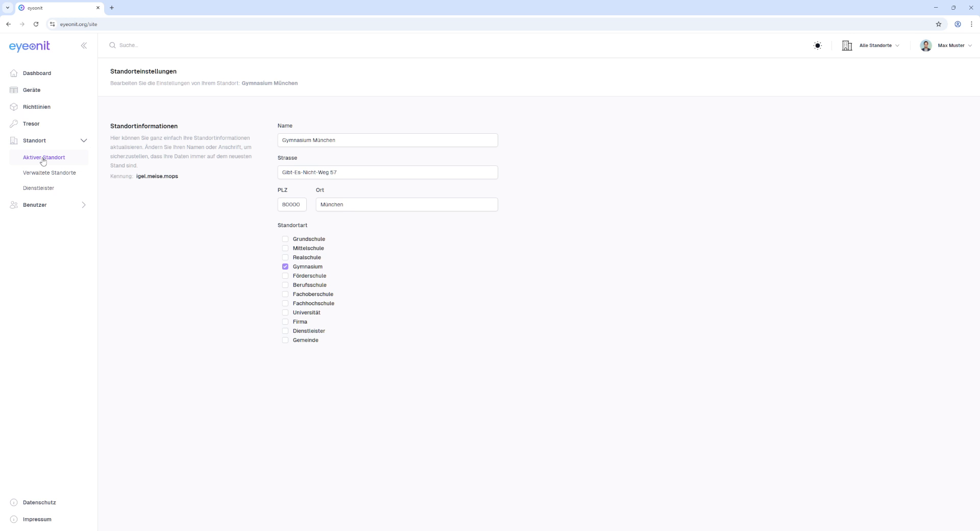
Task: Bookmark page with star icon
Action: coord(938,25)
